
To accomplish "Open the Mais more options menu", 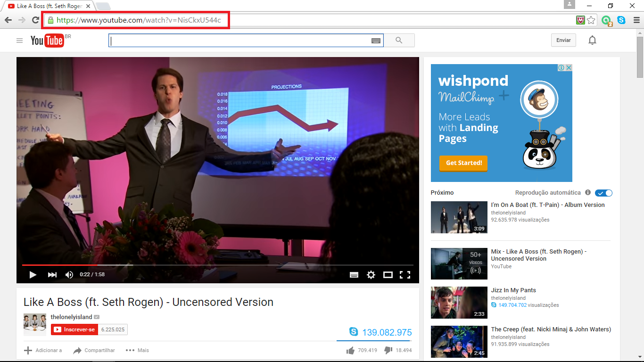I will coord(137,350).
